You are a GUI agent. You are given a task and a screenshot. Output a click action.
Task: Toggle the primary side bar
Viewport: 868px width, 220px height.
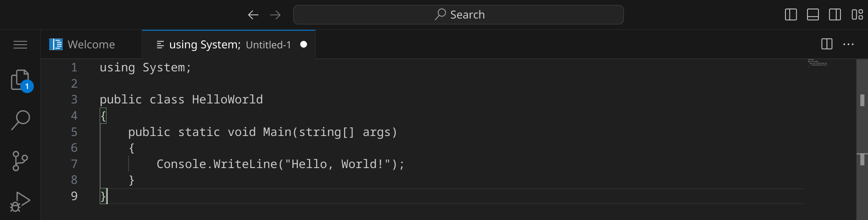click(x=791, y=15)
